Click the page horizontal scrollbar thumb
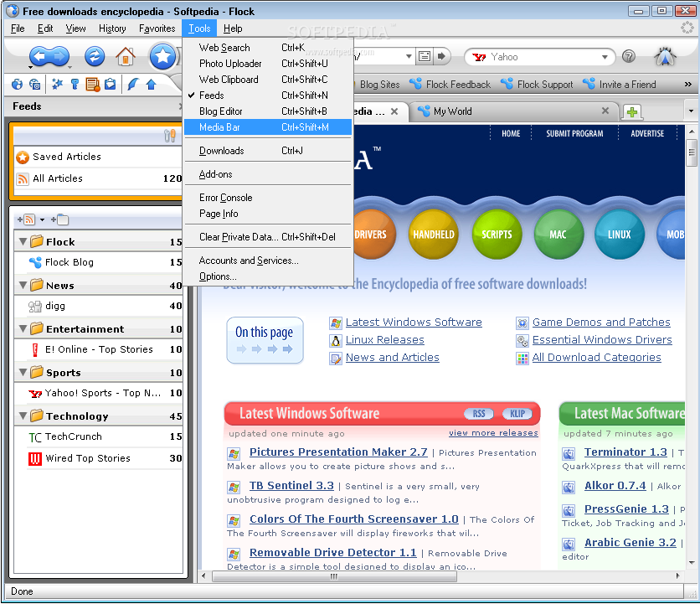 coord(334,576)
